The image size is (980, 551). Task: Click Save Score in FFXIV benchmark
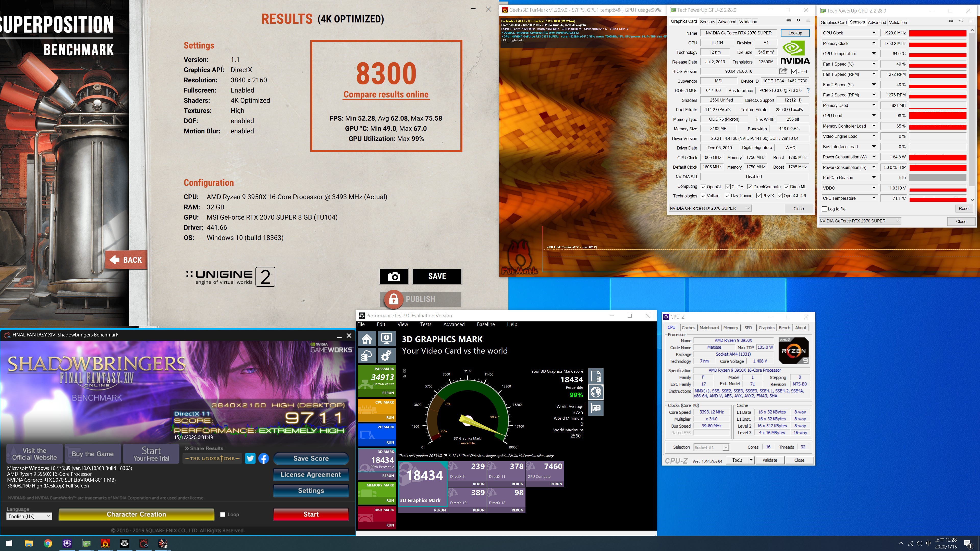coord(310,458)
